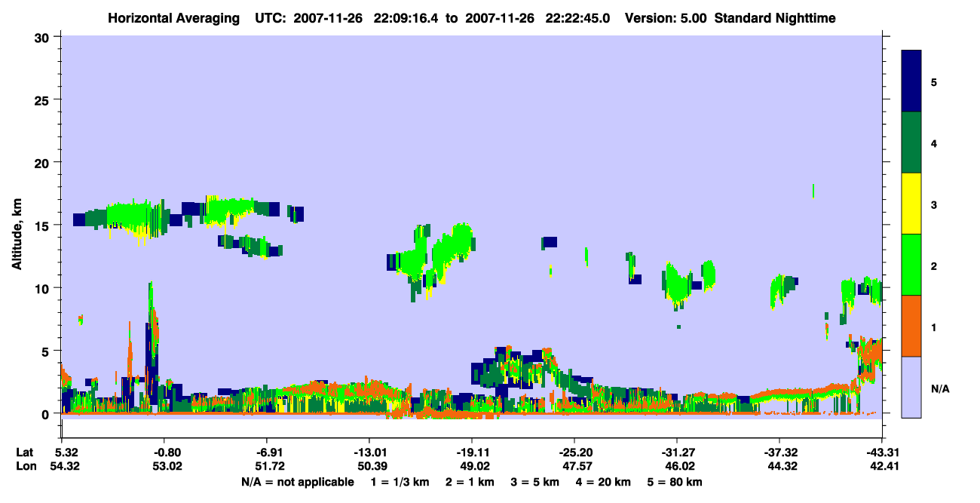Click the lavender N/A colorbar segment
Viewport: 980px width, 503px height.
[911, 387]
